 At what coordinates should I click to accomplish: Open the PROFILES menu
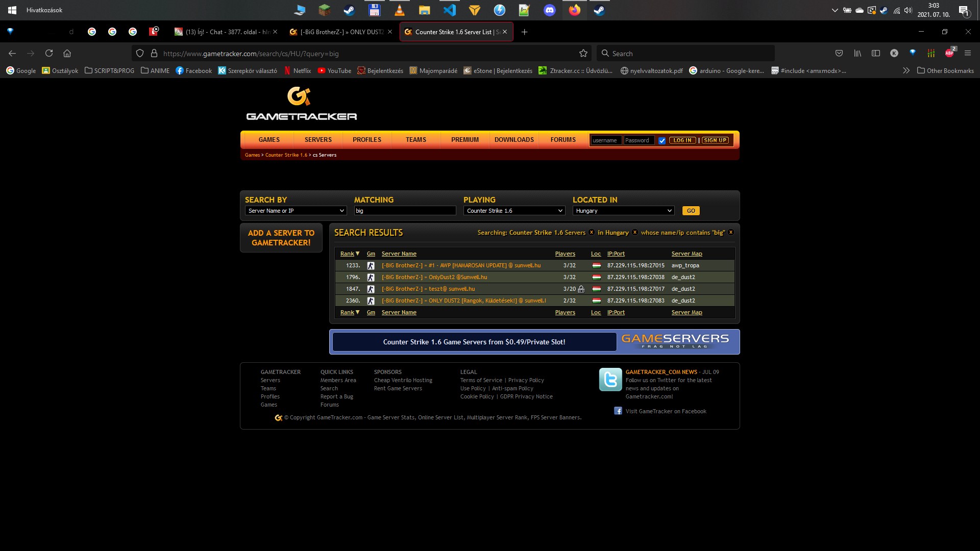367,140
